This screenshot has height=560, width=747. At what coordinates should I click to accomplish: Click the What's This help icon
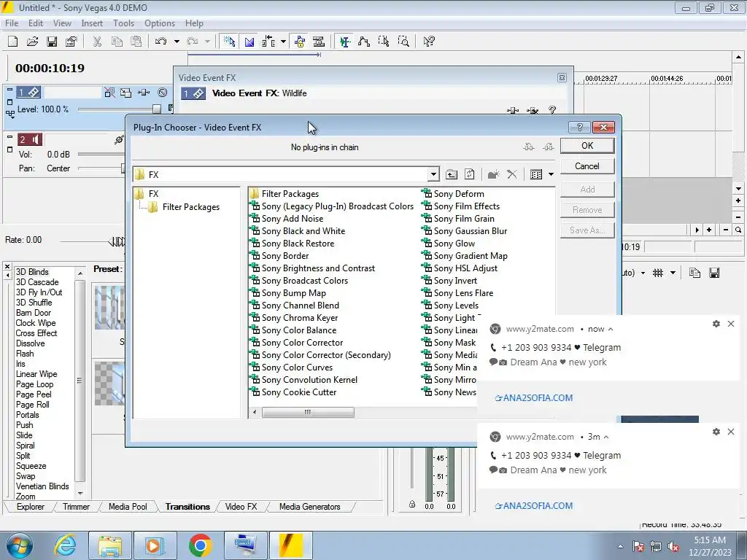click(x=429, y=42)
